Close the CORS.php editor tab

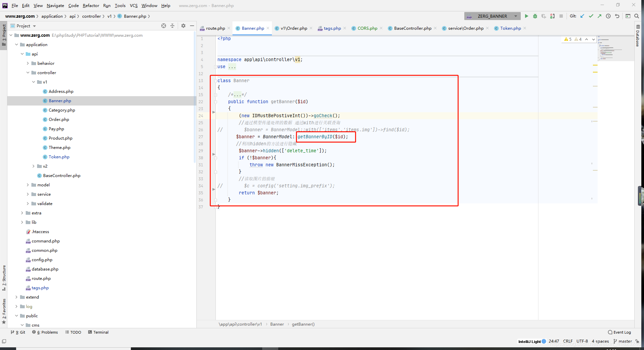[381, 28]
